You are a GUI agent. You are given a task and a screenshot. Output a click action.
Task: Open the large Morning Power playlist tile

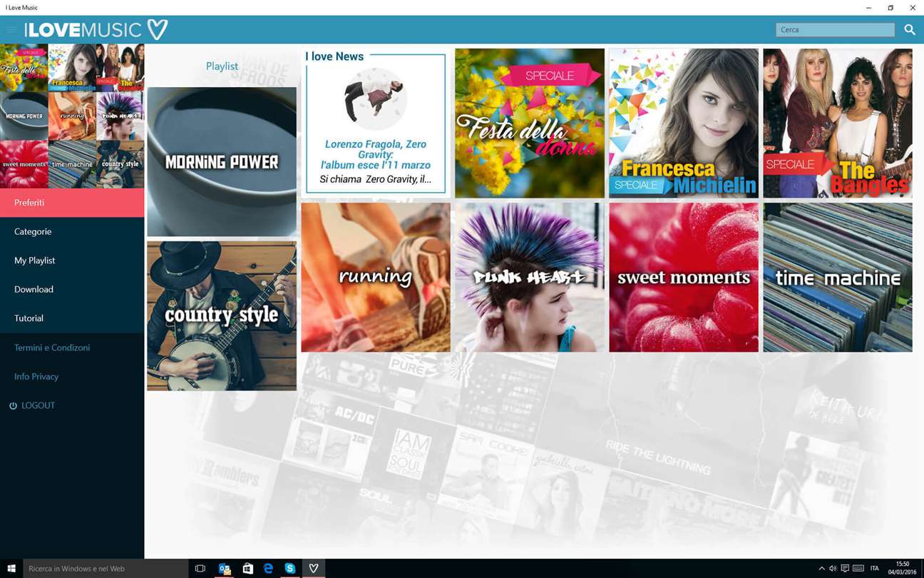click(222, 162)
